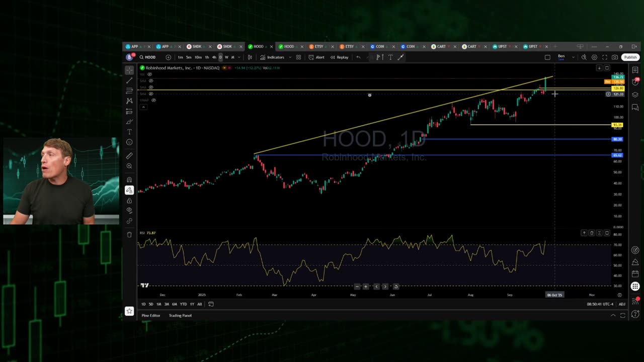This screenshot has height=362, width=644.
Task: Open the Pine Editor tab
Action: point(151,316)
